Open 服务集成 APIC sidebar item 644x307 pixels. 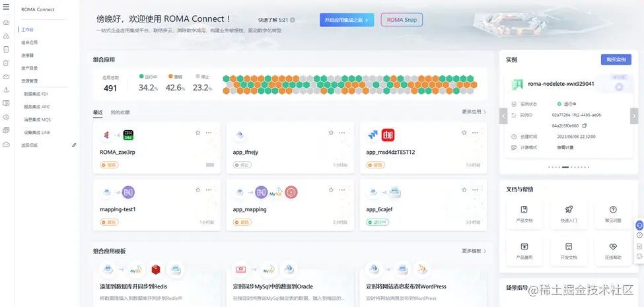click(37, 107)
